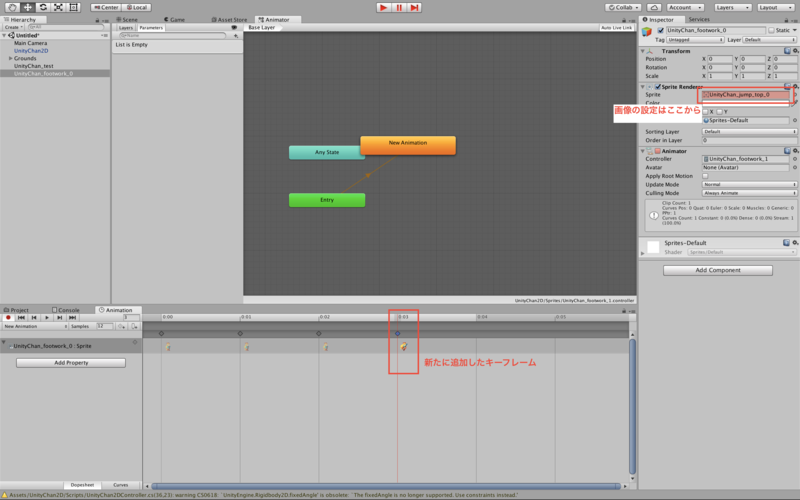This screenshot has height=500, width=800.
Task: Open Sprites-Default material gear menu
Action: point(795,243)
